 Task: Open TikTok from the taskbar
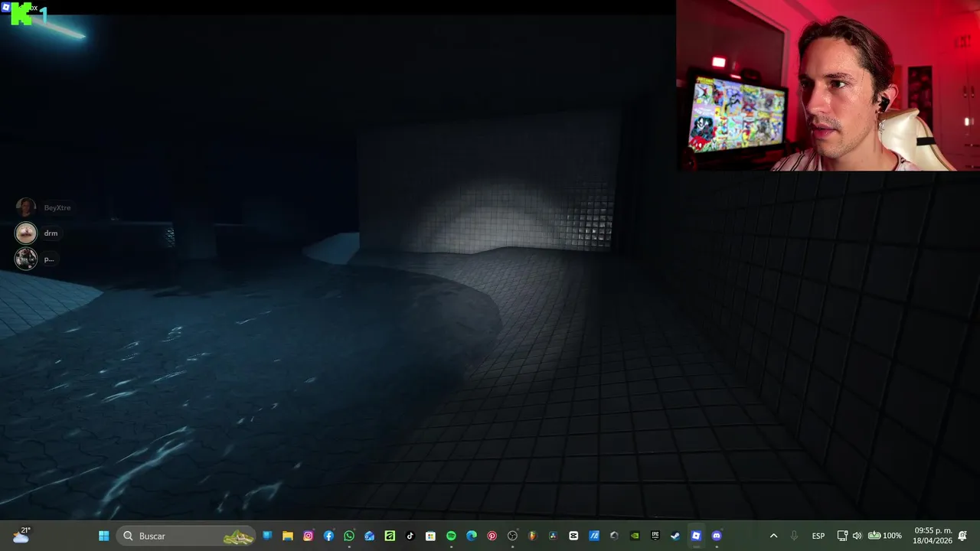[x=410, y=536]
